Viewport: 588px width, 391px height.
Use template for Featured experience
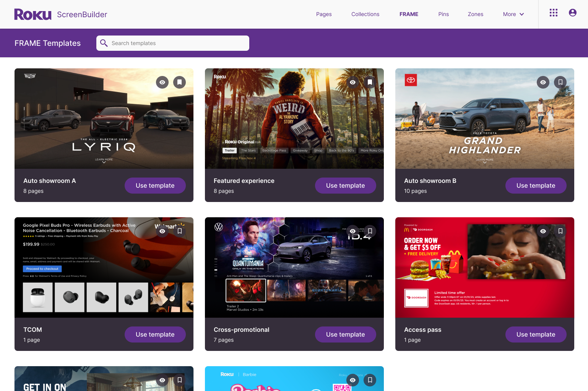point(346,186)
